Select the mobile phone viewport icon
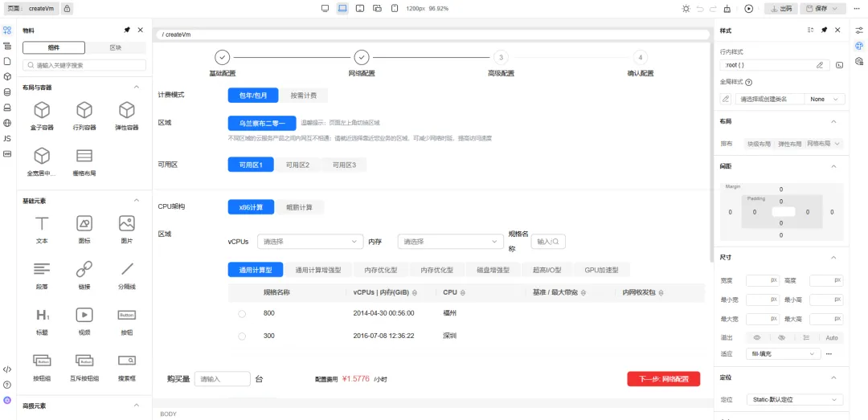The width and height of the screenshot is (868, 420). point(395,8)
